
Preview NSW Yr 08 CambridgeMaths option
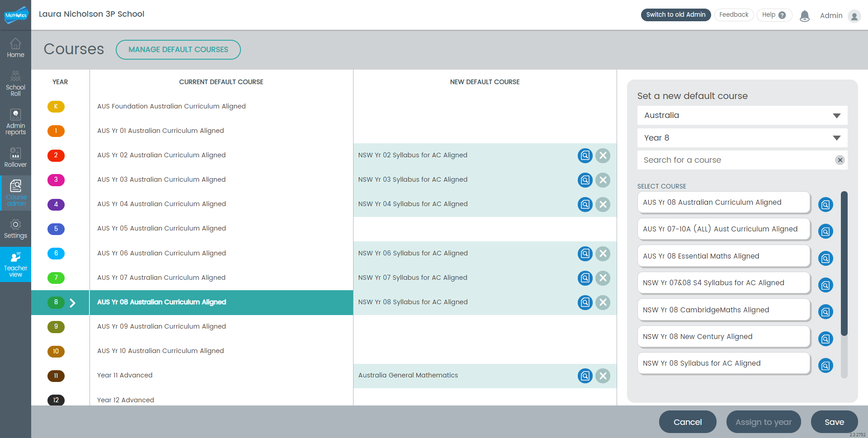pos(826,312)
